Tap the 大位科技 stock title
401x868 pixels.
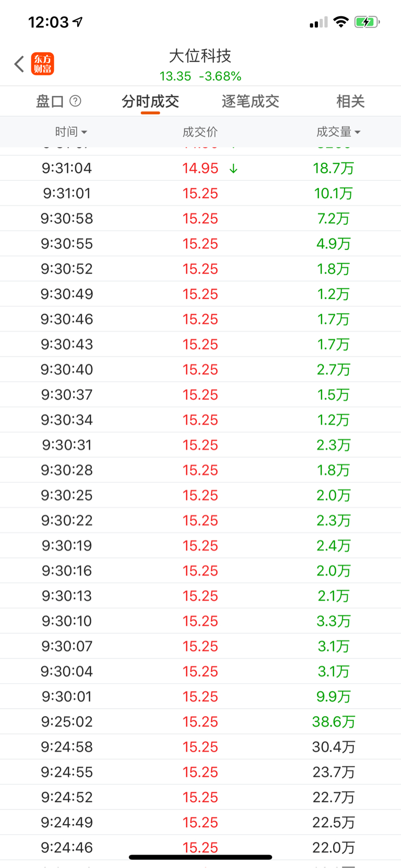click(x=200, y=56)
